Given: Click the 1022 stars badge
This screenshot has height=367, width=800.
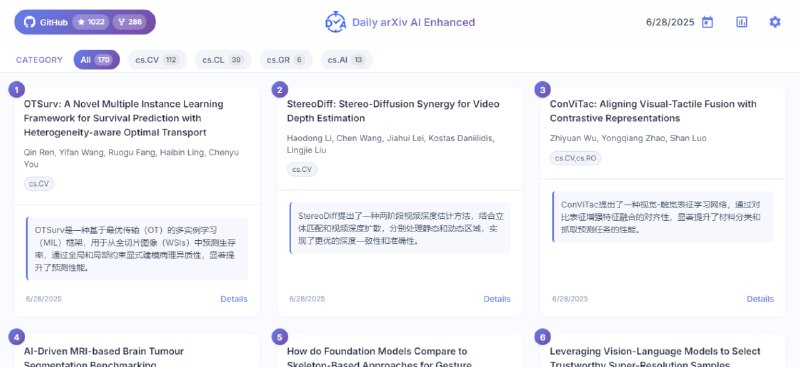Looking at the screenshot, I should (91, 22).
